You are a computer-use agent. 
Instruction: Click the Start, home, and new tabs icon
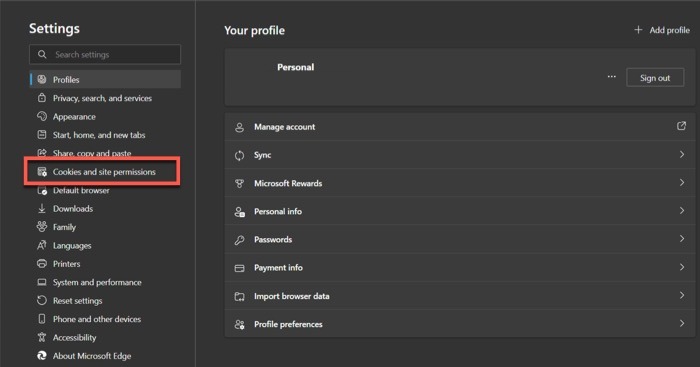click(42, 134)
